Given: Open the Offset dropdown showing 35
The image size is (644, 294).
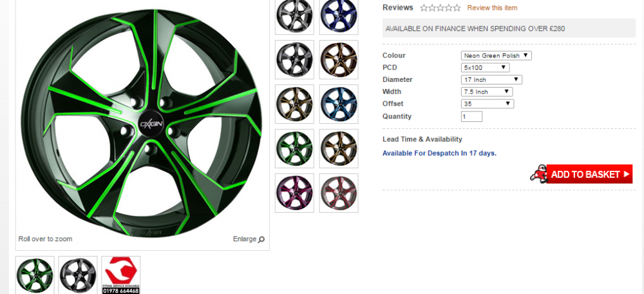Looking at the screenshot, I should click(x=487, y=104).
